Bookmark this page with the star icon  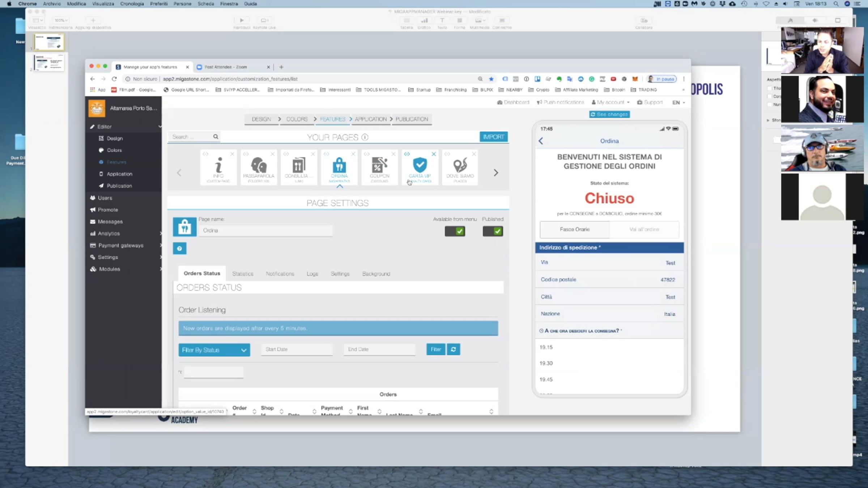click(x=491, y=79)
